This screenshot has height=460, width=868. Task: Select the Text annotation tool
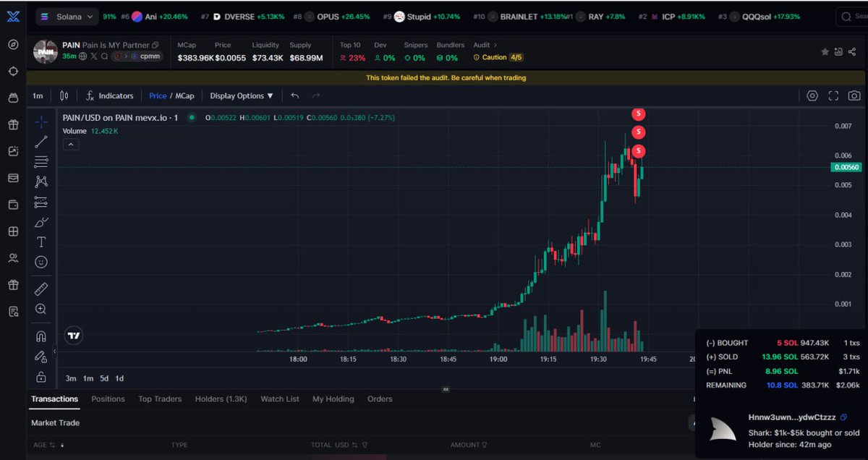pyautogui.click(x=41, y=242)
